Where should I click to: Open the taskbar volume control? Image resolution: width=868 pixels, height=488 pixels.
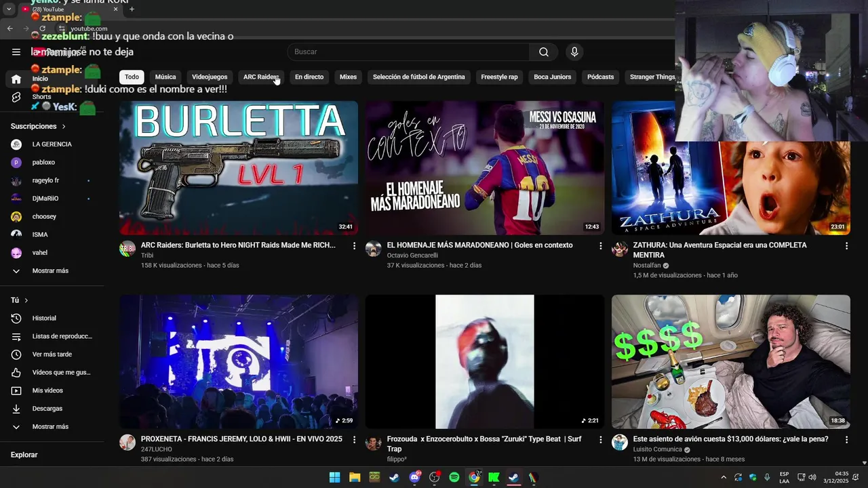click(x=812, y=477)
